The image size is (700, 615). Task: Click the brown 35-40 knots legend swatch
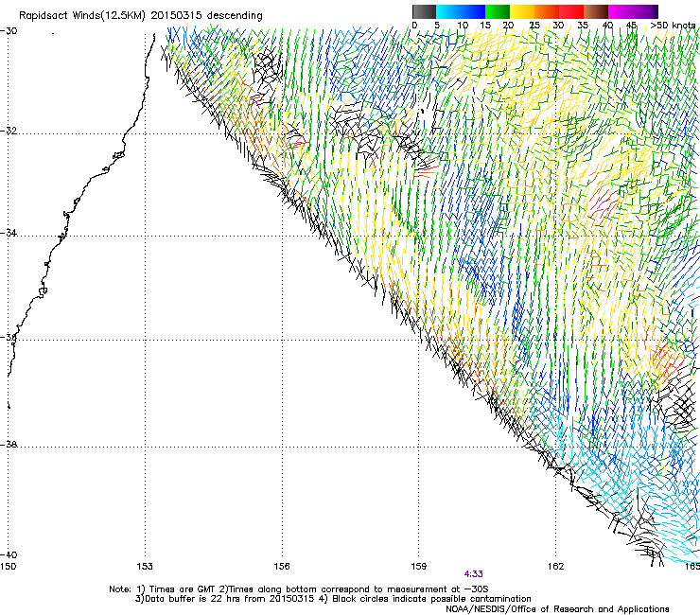click(596, 11)
